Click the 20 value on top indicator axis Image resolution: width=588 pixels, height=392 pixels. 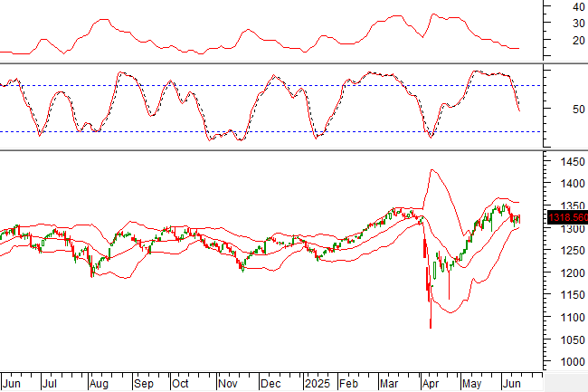(579, 40)
